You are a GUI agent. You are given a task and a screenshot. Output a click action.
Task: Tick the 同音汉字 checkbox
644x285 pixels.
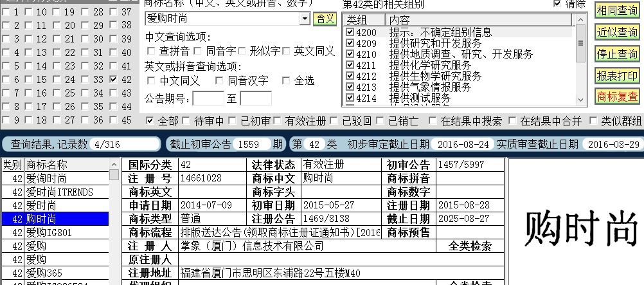click(x=219, y=80)
